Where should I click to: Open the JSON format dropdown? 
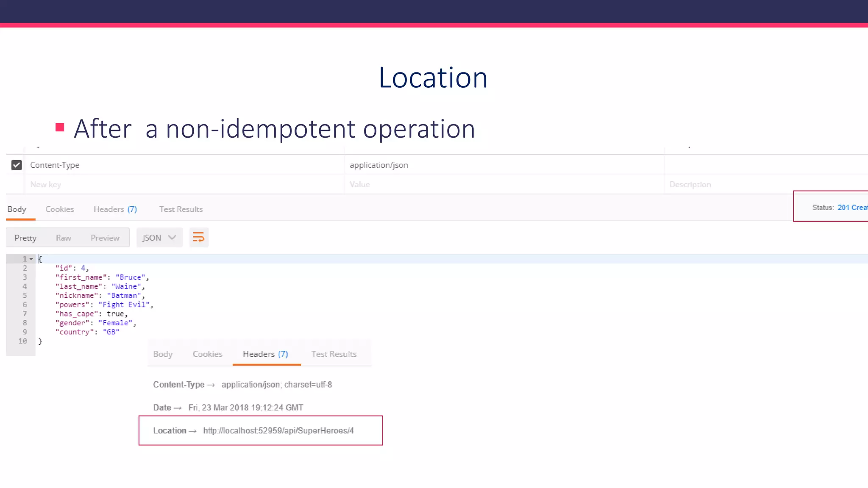(159, 238)
